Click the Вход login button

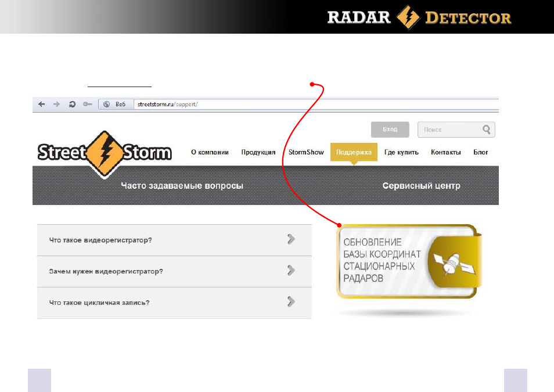390,130
